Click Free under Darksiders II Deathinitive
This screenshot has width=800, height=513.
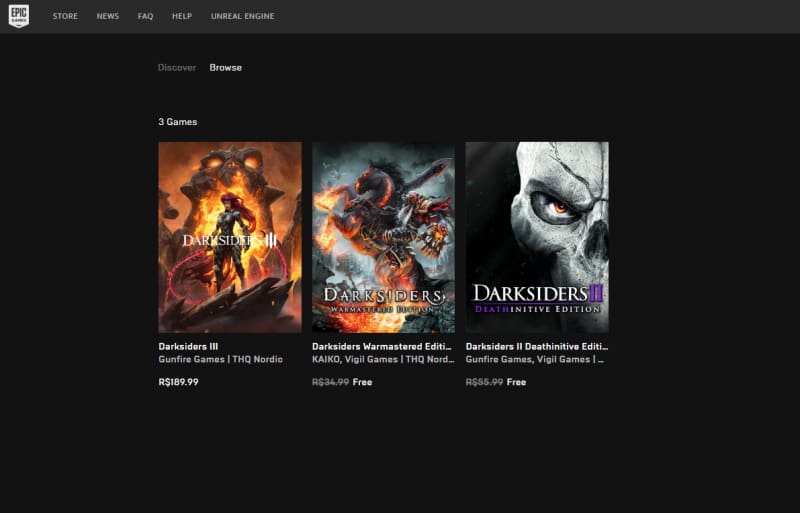(516, 382)
